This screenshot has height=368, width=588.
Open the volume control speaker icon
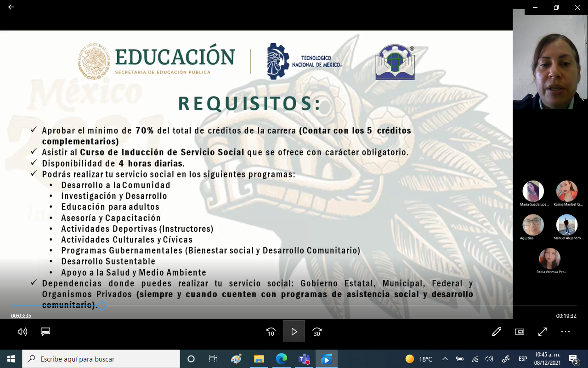point(22,332)
